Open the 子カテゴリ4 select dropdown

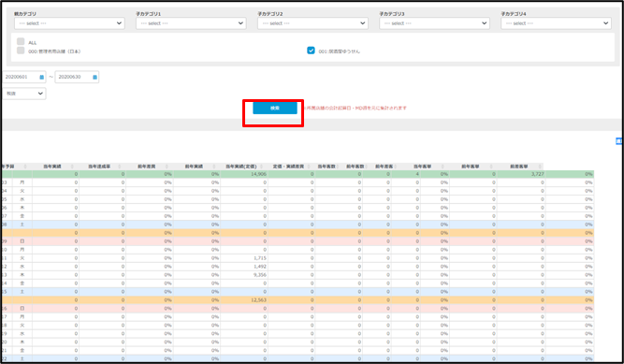click(556, 23)
